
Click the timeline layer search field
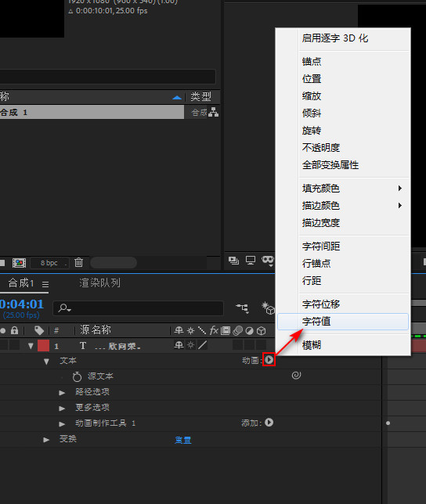click(139, 308)
